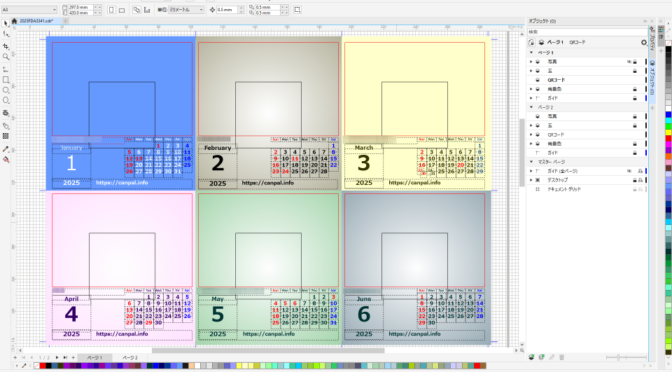Select the Rectangle tool
672x372 pixels.
pyautogui.click(x=6, y=80)
